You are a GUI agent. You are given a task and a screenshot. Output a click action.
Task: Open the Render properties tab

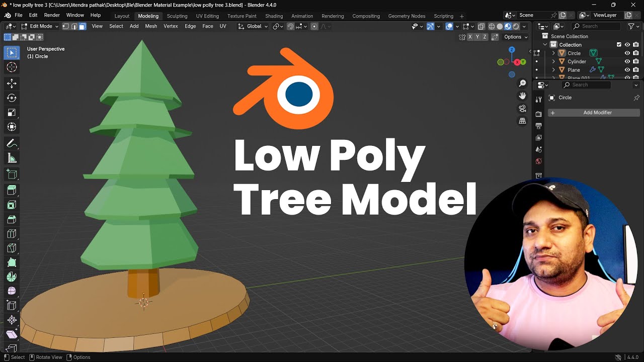tap(539, 114)
